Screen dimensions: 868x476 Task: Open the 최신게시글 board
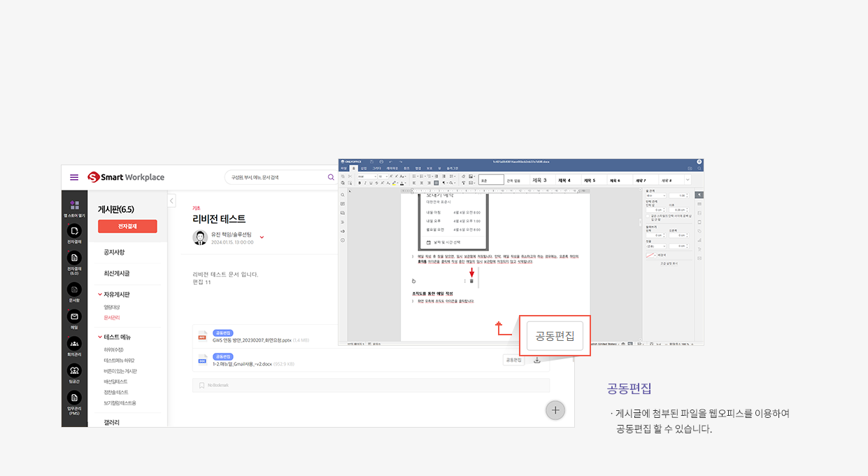click(x=117, y=273)
